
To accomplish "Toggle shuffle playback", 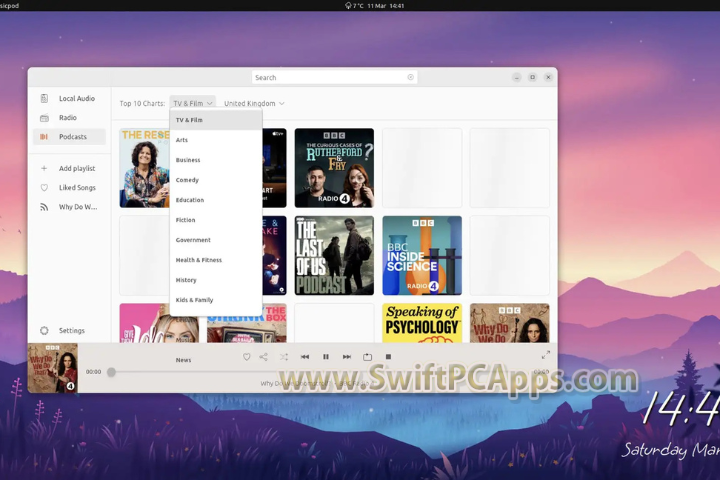I will 284,357.
